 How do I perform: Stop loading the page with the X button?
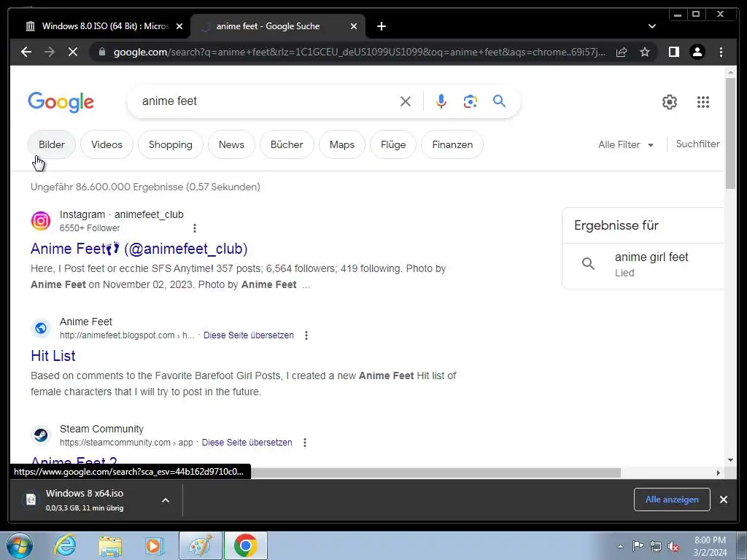pyautogui.click(x=73, y=52)
